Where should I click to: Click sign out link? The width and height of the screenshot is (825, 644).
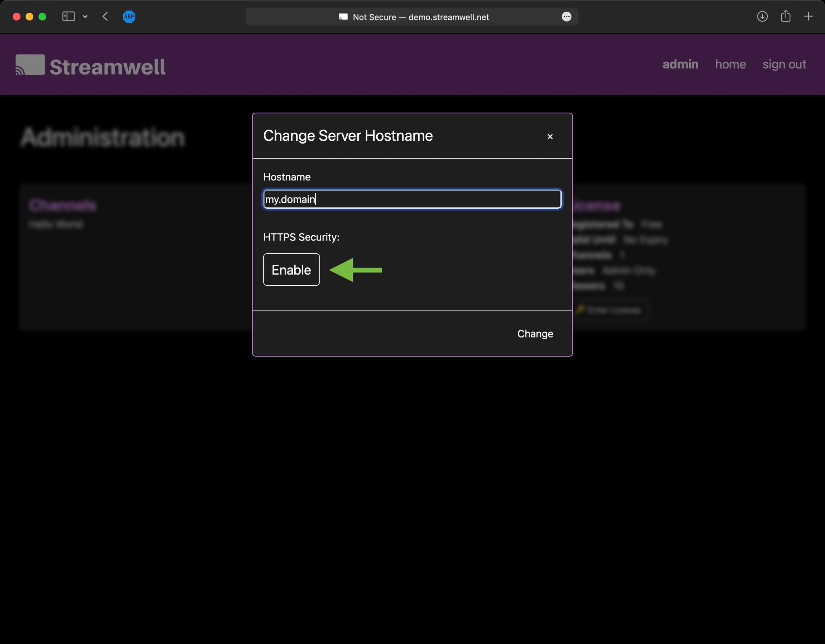tap(784, 64)
